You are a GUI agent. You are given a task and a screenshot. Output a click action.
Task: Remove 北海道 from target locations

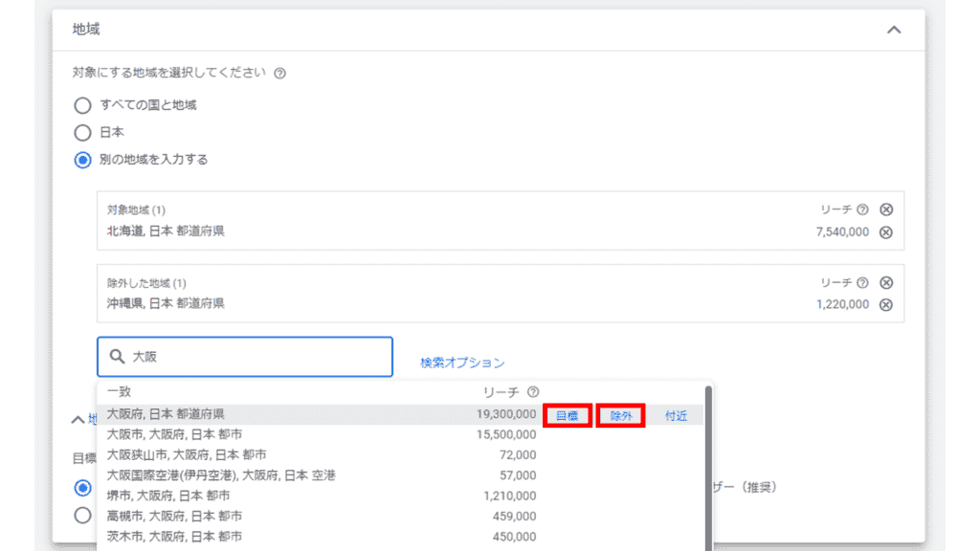coord(886,231)
